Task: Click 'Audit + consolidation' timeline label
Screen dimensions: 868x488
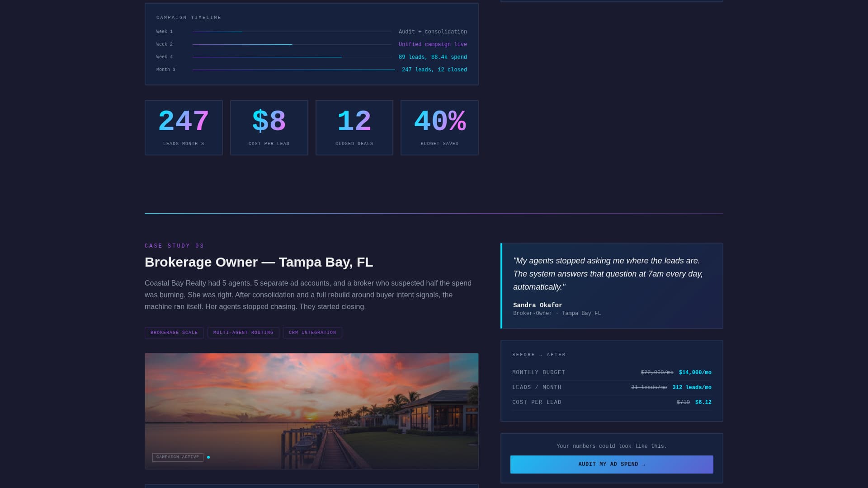Action: click(433, 32)
